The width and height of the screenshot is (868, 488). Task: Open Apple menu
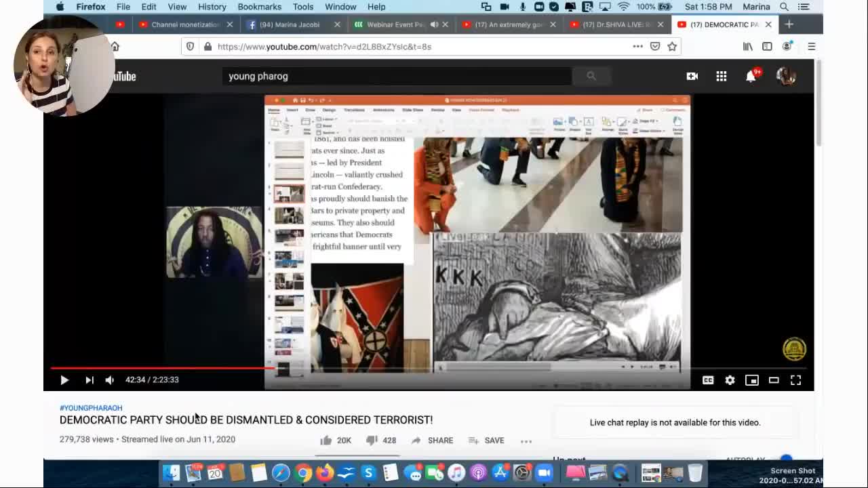point(60,7)
